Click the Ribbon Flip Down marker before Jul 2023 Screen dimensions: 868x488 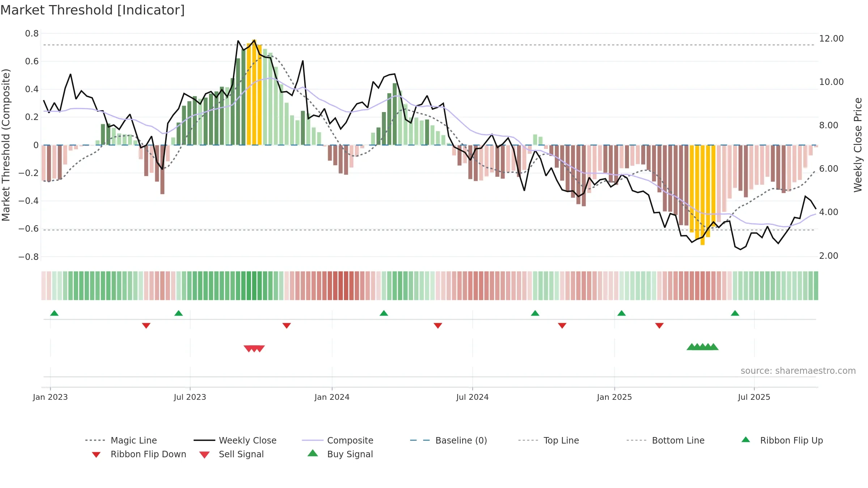(146, 326)
